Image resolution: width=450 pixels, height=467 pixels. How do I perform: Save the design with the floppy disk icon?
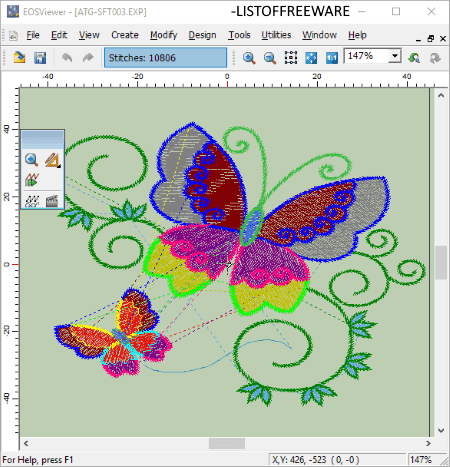40,58
